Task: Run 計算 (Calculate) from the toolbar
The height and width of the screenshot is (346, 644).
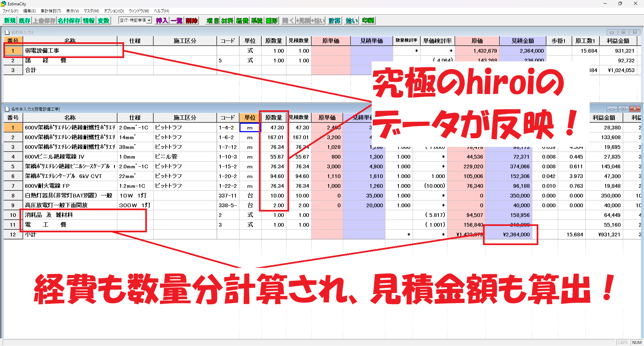Action: (334, 20)
